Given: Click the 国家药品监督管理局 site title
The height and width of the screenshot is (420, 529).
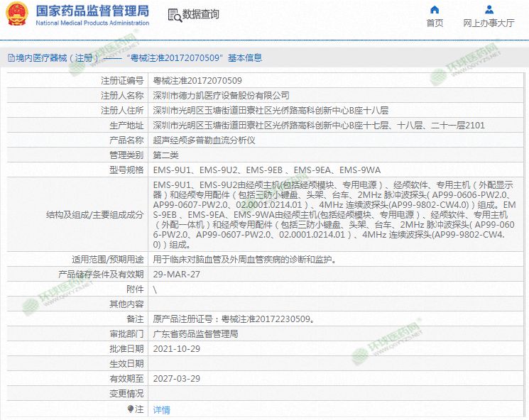Looking at the screenshot, I should [92, 10].
